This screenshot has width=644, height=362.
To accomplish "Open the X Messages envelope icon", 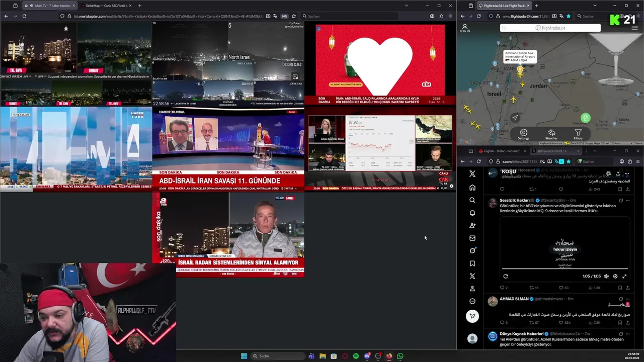I will (x=472, y=238).
